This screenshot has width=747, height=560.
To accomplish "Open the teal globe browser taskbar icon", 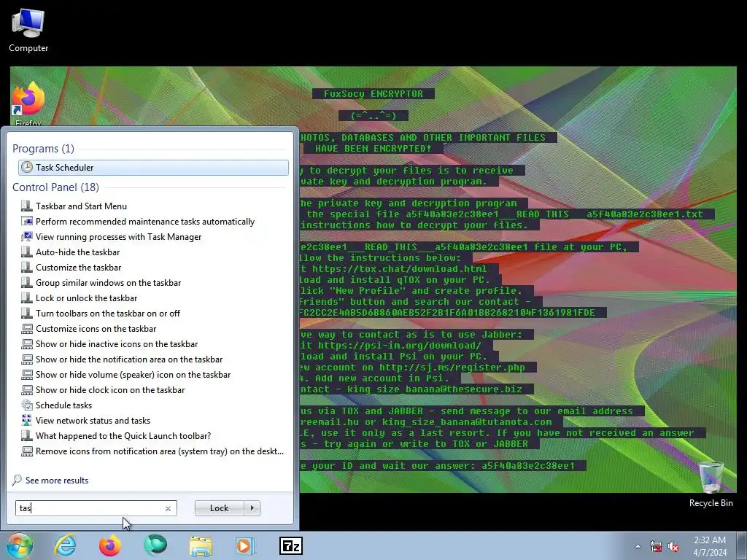I will coord(155,545).
